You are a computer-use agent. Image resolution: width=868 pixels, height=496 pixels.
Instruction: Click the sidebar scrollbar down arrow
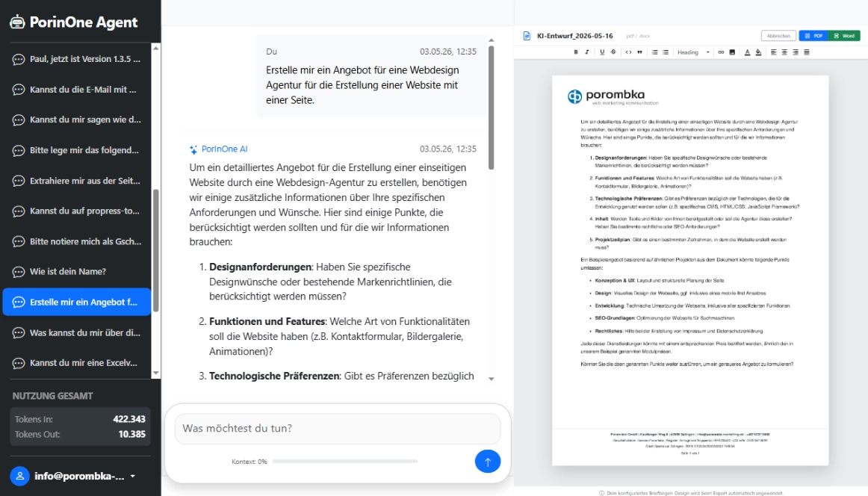coord(155,373)
